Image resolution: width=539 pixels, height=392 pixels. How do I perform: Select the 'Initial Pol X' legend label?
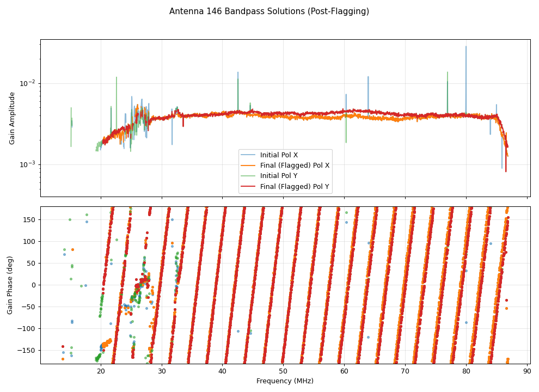(x=279, y=155)
